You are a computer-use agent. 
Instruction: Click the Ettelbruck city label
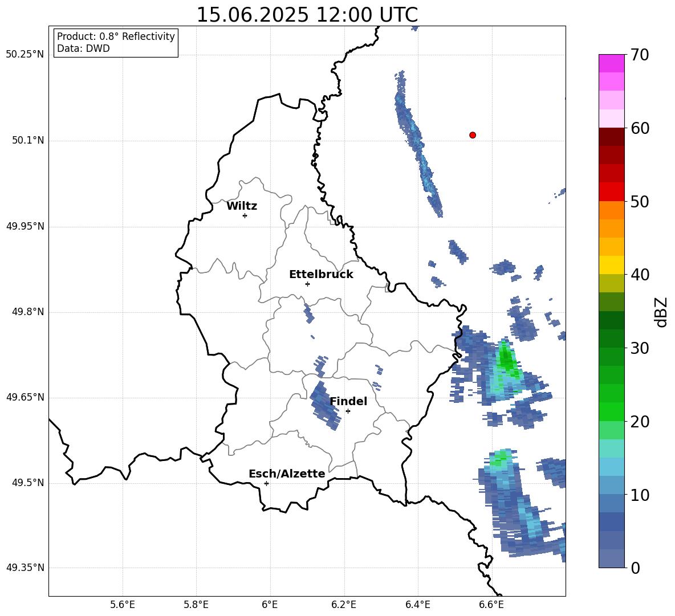(321, 275)
